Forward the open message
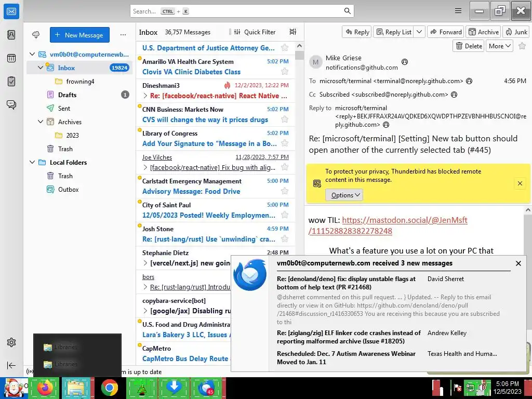Screen dimensions: 532x399 pyautogui.click(x=446, y=32)
